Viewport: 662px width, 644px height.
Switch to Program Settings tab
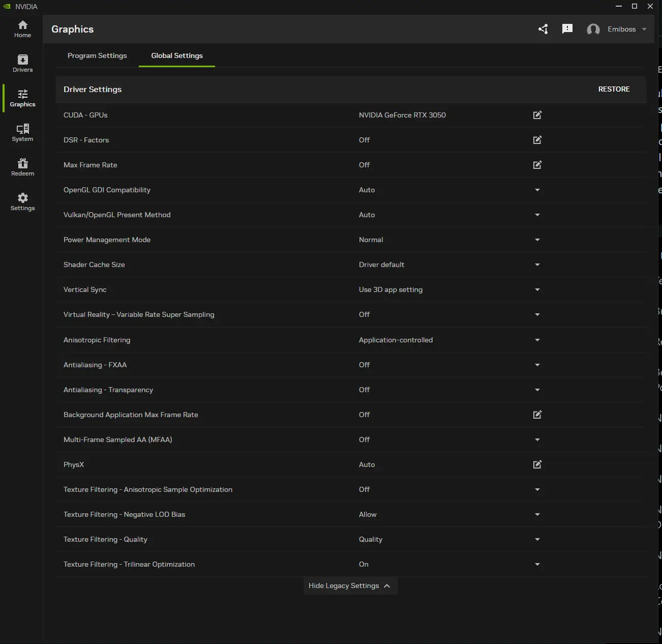(97, 55)
